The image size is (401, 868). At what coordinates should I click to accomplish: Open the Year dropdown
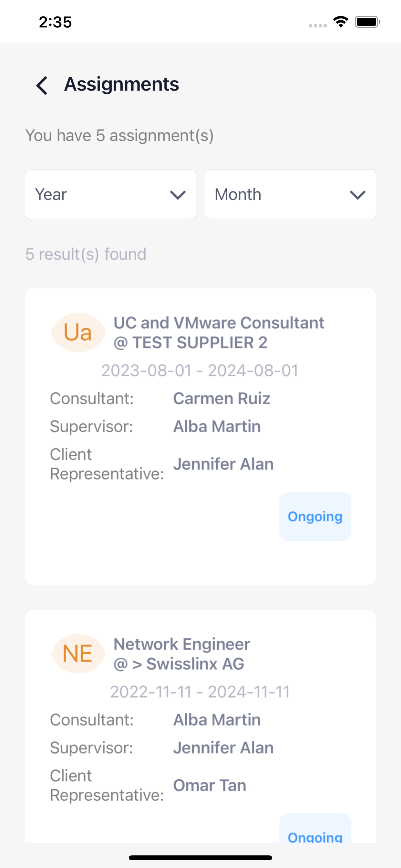point(110,194)
